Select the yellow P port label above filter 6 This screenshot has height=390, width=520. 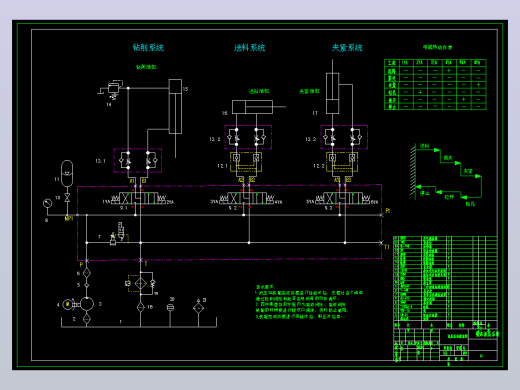[x=81, y=264]
